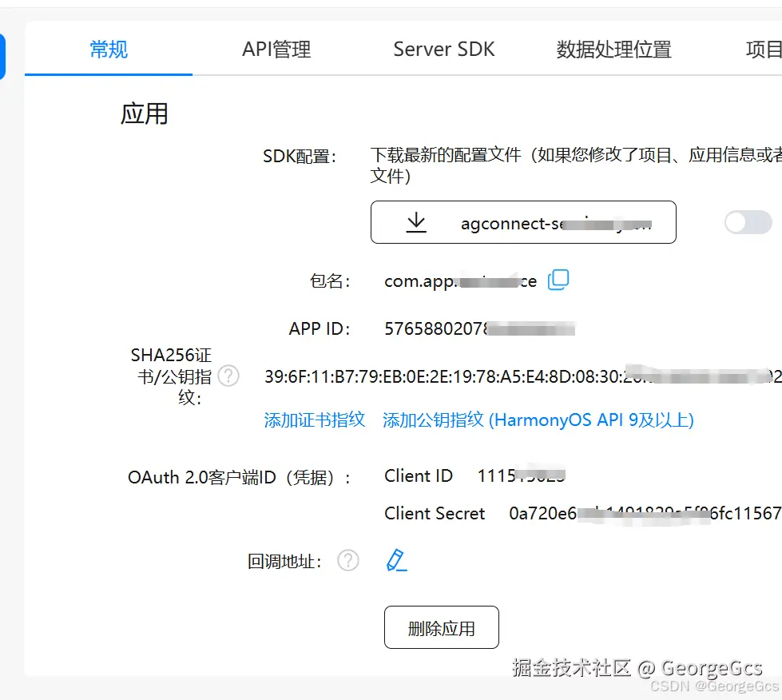The width and height of the screenshot is (782, 700).
Task: Click the 应用 section heading
Action: click(144, 113)
